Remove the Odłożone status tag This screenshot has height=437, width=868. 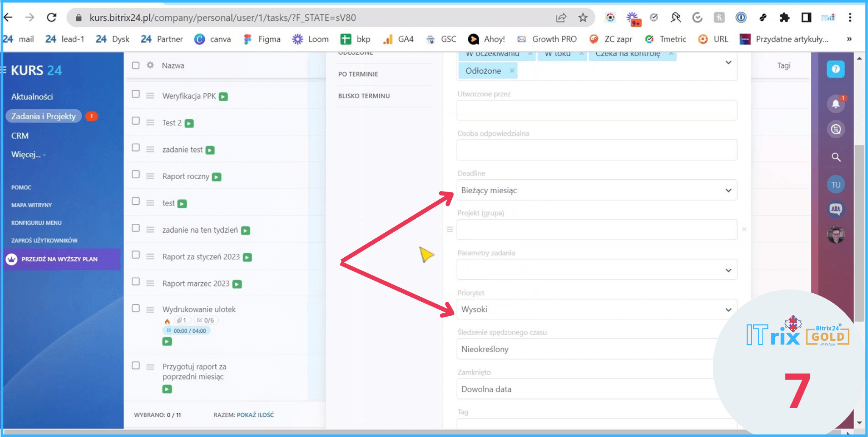[x=512, y=71]
